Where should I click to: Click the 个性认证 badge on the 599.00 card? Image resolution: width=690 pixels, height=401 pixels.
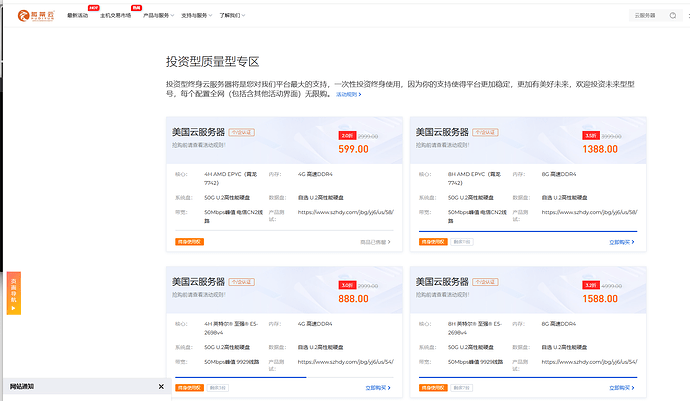tap(242, 132)
